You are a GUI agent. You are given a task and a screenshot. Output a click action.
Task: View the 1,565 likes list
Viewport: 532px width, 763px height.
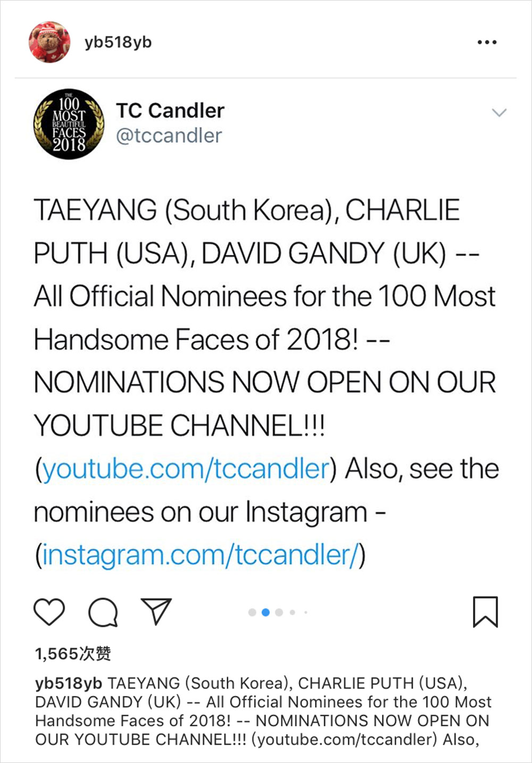point(73,653)
